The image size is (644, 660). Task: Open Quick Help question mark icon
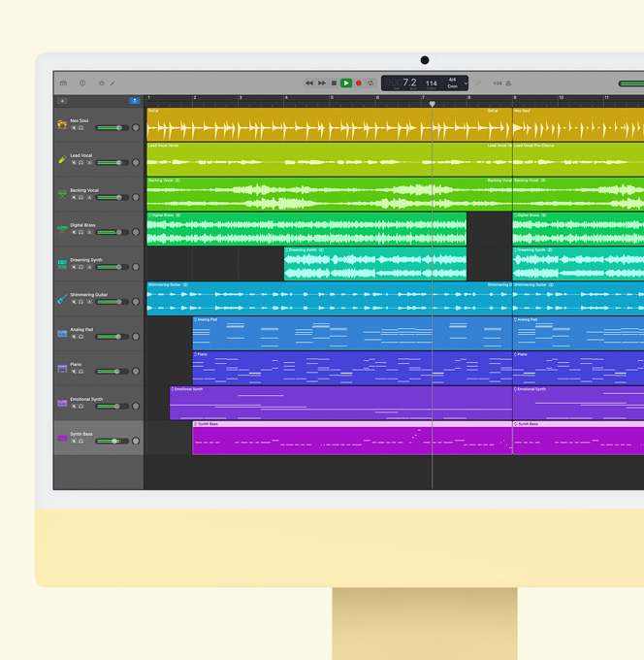[x=82, y=83]
